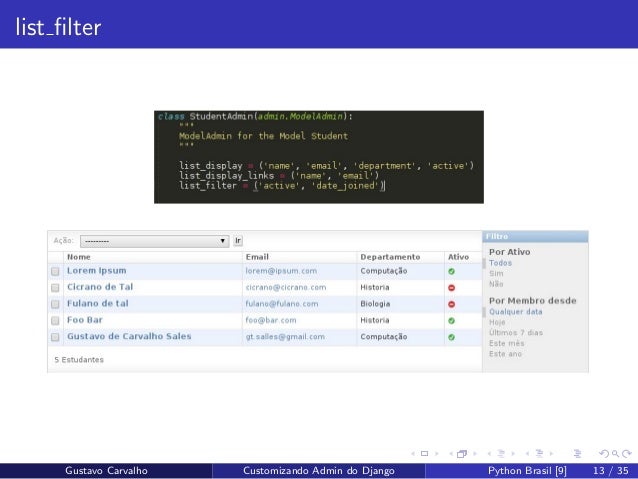Click red inactive icon for Cicrano de Tal
Image resolution: width=638 pixels, height=479 pixels.
[451, 288]
